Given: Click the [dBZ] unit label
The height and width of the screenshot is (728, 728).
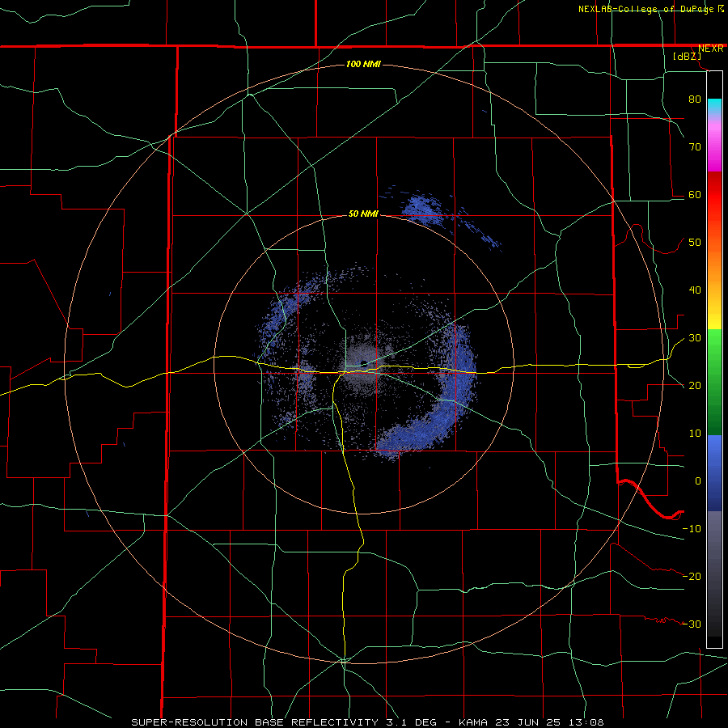Looking at the screenshot, I should [x=687, y=56].
